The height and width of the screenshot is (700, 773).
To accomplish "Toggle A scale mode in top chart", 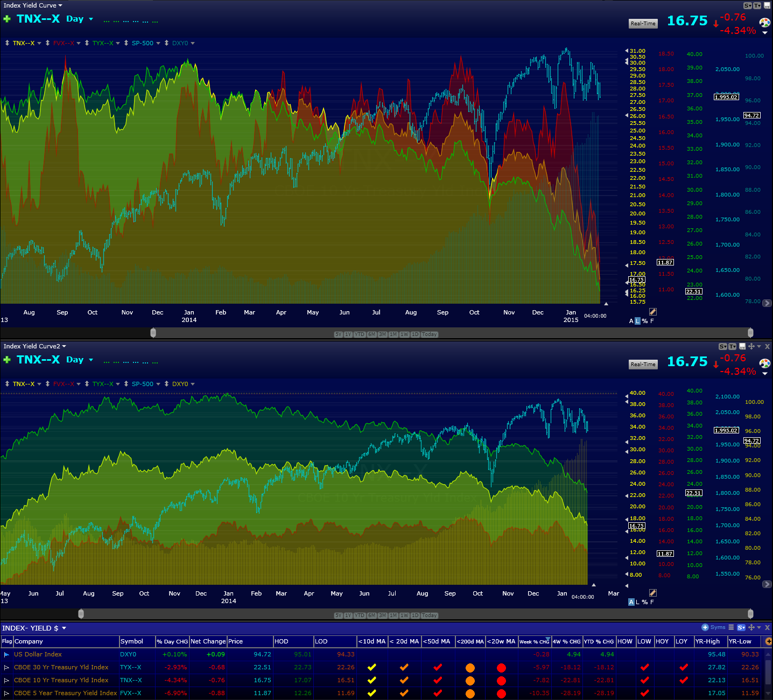I will coord(631,321).
